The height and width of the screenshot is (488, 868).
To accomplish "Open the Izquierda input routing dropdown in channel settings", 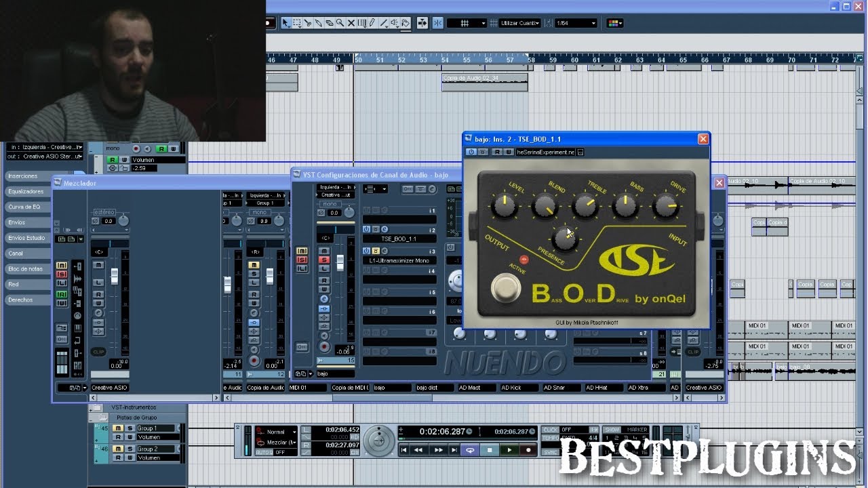I will click(336, 187).
